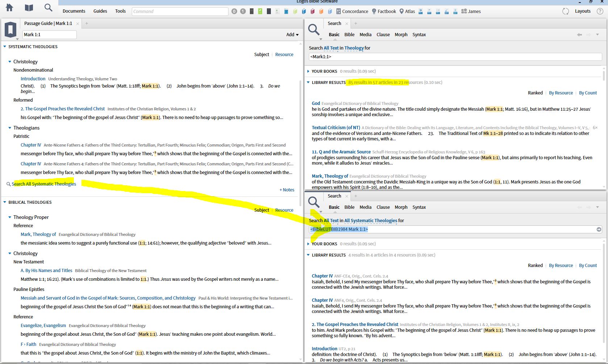
Task: Run search arrow beside LUTBIB1984 query
Action: [x=599, y=229]
